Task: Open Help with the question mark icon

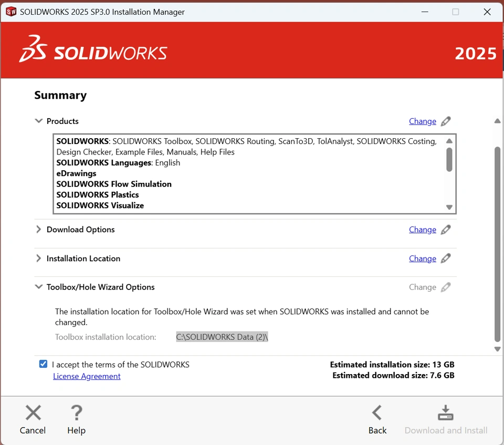Action: (77, 412)
